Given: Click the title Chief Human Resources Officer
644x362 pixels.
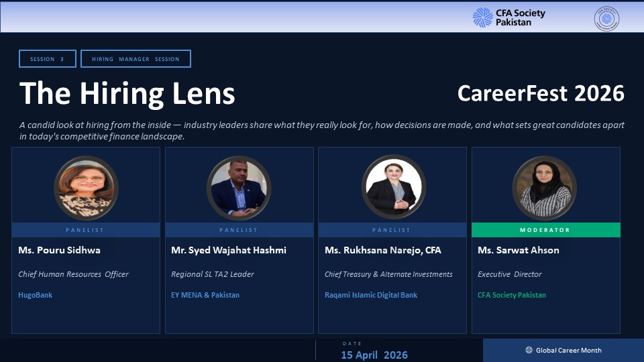Looking at the screenshot, I should coord(73,274).
